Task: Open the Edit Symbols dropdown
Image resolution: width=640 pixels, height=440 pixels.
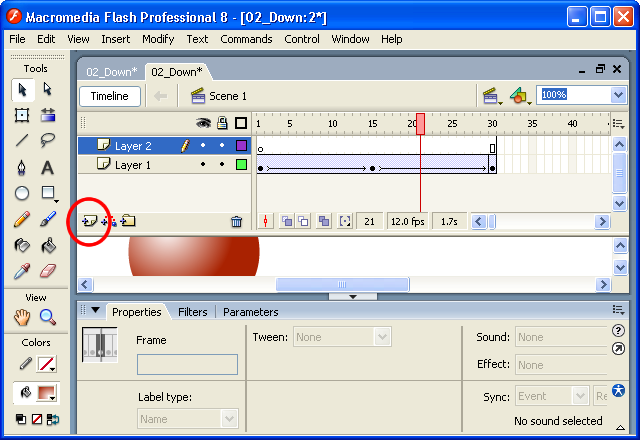Action: [520, 96]
